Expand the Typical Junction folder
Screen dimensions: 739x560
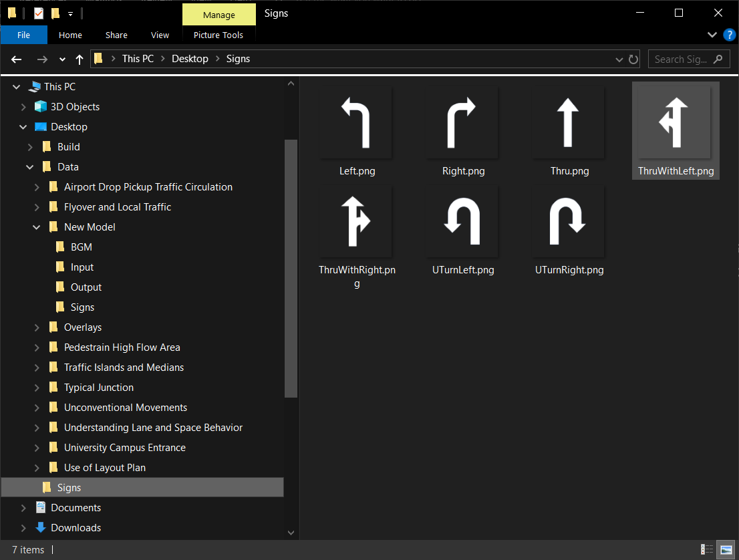point(37,388)
